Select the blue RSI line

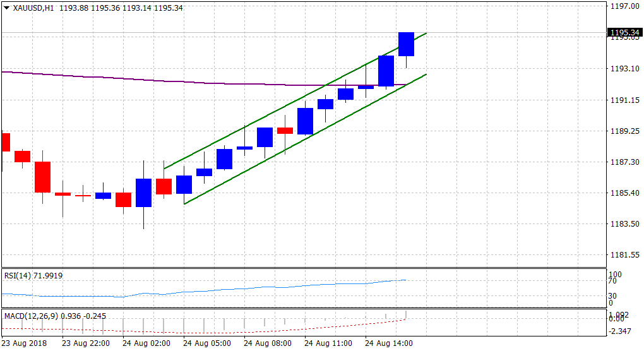point(253,288)
